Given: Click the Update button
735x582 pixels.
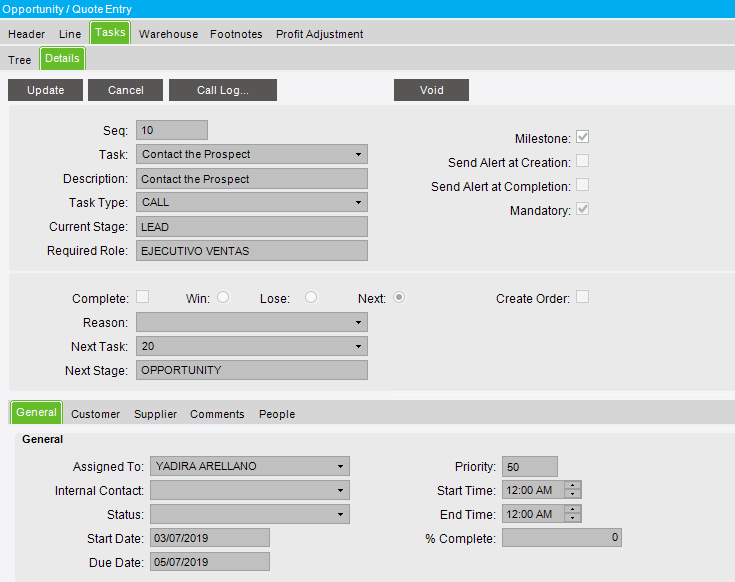Looking at the screenshot, I should 45,90.
